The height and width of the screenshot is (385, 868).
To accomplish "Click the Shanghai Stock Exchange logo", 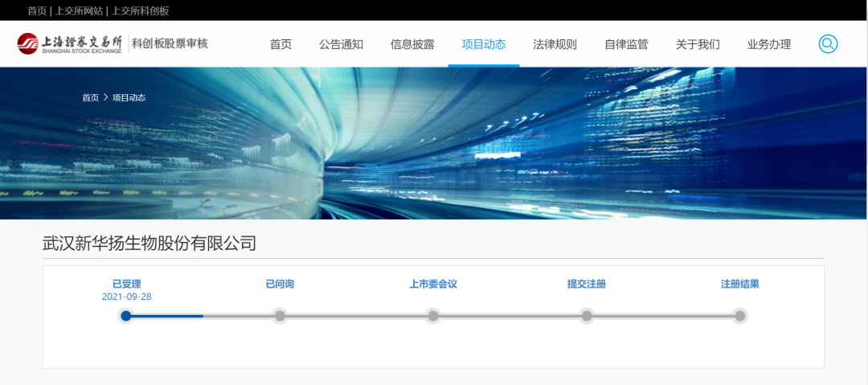I will pyautogui.click(x=70, y=43).
